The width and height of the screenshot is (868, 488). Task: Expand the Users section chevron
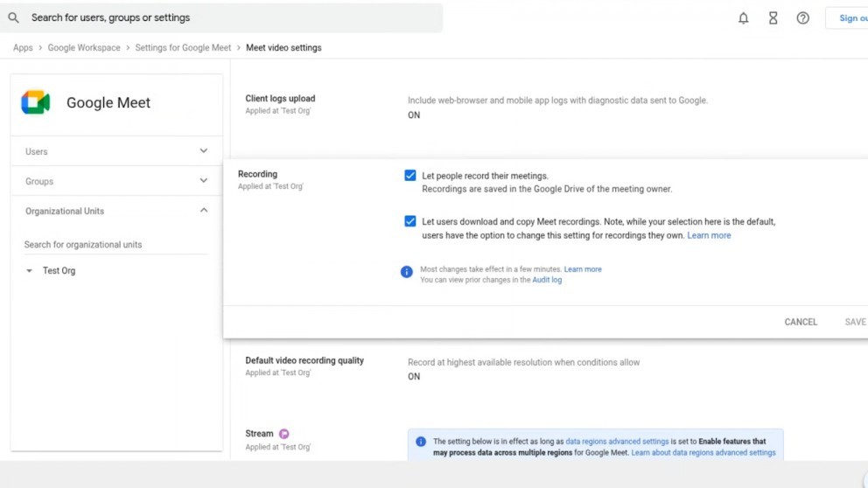point(204,151)
